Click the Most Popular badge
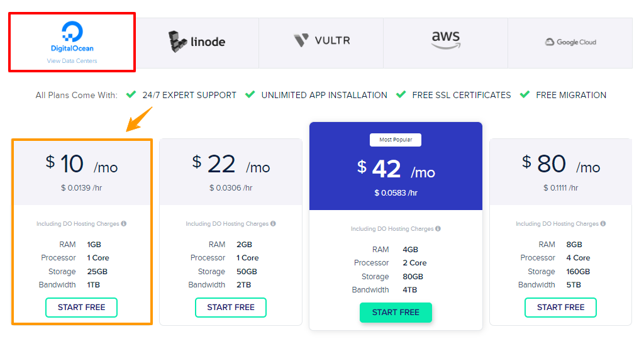 pos(396,140)
